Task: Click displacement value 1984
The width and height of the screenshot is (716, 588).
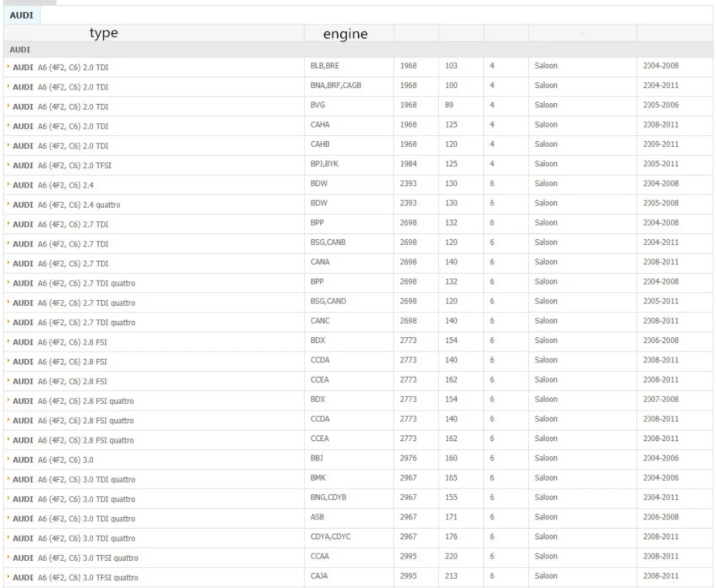Action: [x=408, y=164]
